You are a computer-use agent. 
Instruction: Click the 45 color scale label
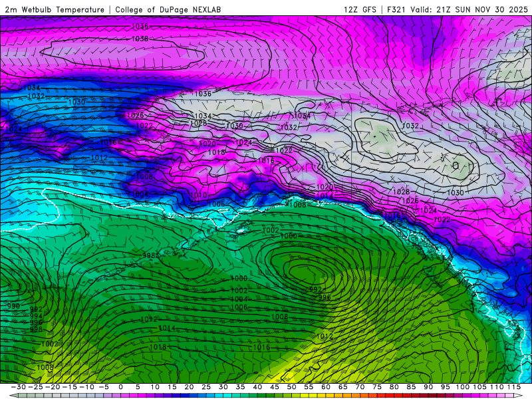tap(275, 387)
